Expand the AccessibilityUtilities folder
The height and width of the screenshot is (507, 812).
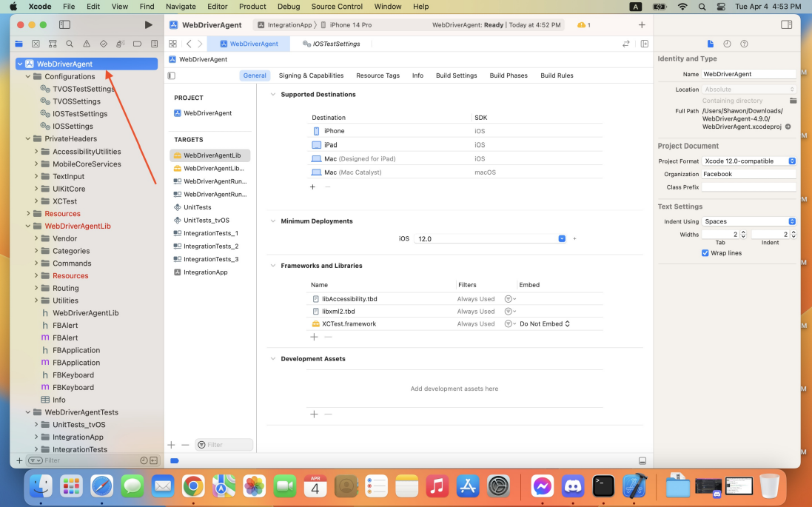pos(36,152)
